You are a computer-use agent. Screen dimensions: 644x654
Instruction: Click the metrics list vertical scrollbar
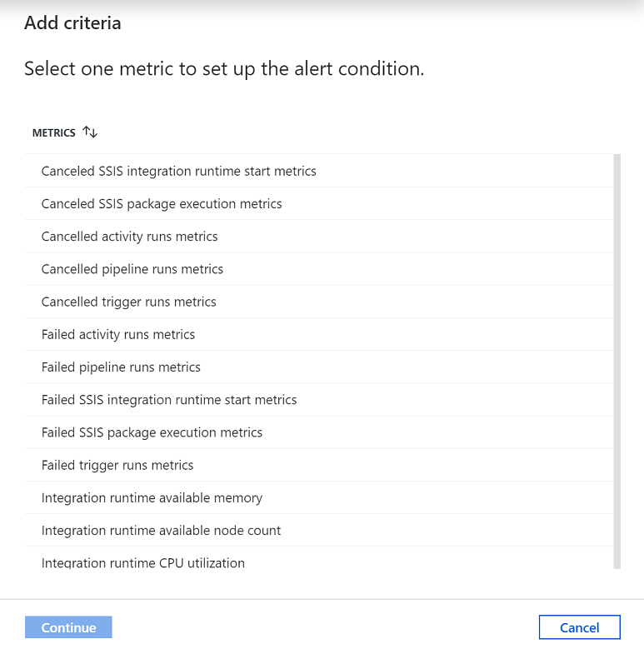pos(617,358)
